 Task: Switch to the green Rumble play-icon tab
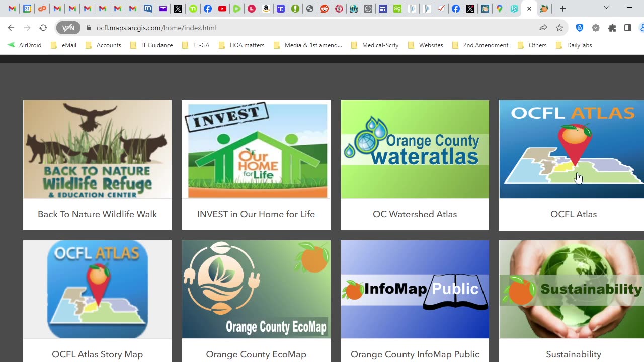coord(237,9)
